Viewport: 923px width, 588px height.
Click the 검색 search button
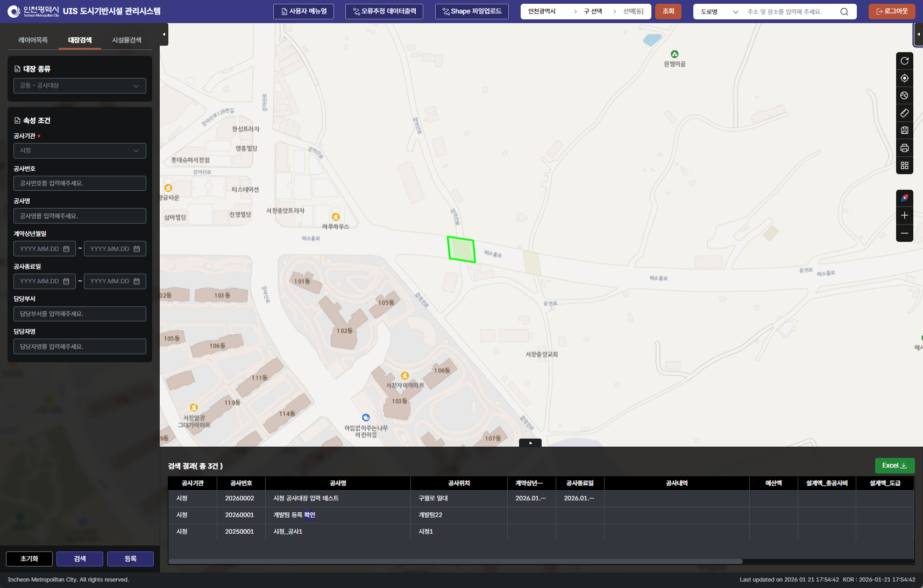pyautogui.click(x=80, y=559)
